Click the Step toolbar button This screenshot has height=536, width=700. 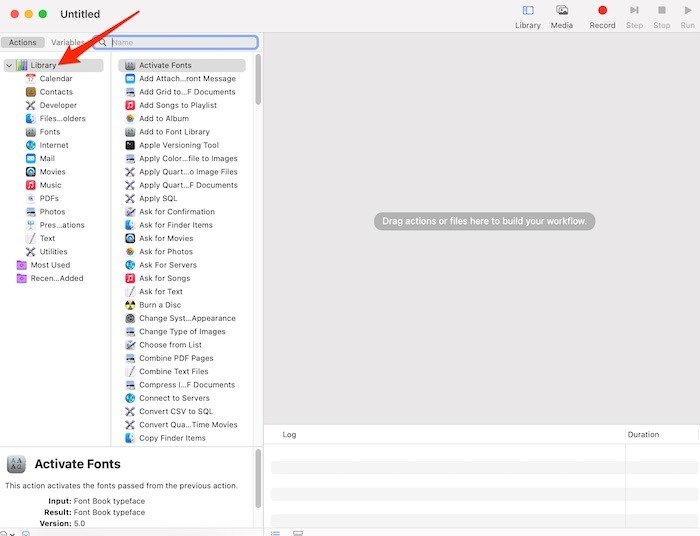point(634,17)
